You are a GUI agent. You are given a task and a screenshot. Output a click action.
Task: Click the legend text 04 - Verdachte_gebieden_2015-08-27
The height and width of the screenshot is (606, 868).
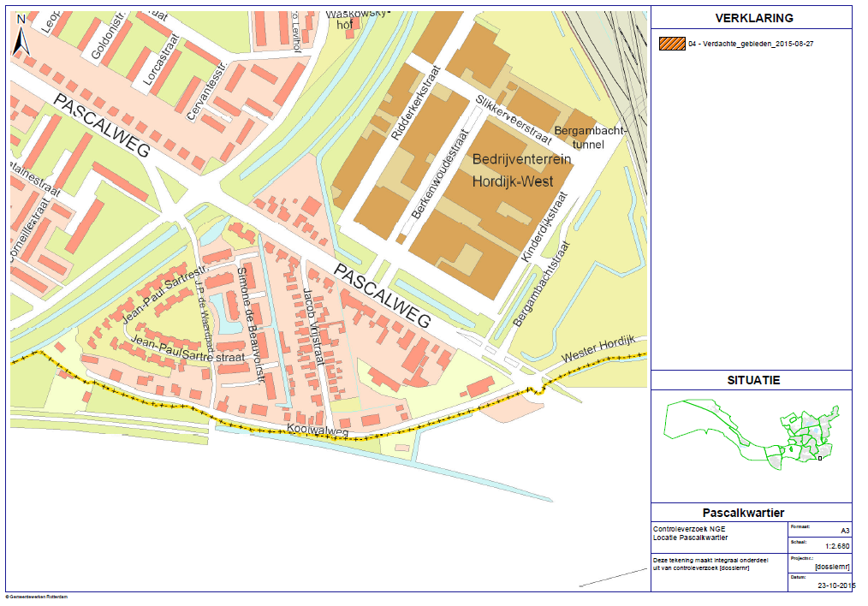tap(752, 44)
